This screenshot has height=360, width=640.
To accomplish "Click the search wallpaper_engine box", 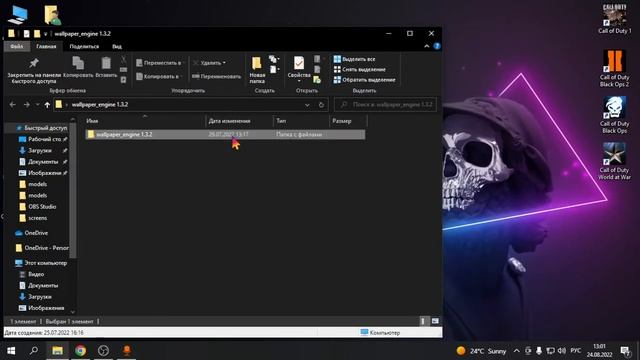I will [385, 105].
